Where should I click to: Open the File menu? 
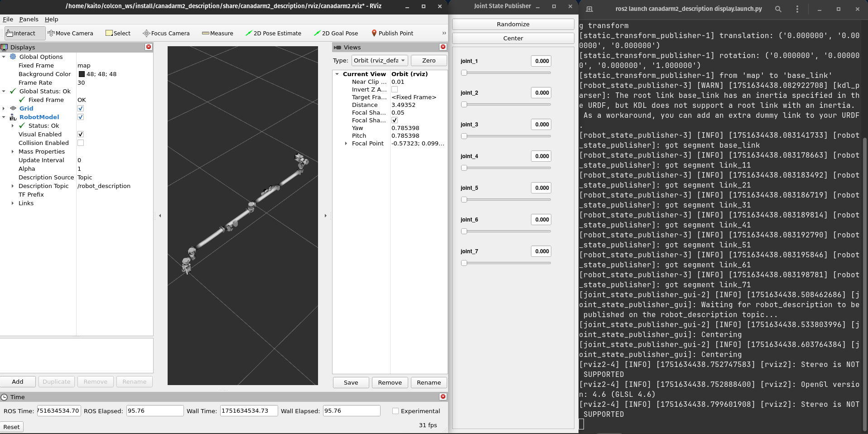[8, 19]
